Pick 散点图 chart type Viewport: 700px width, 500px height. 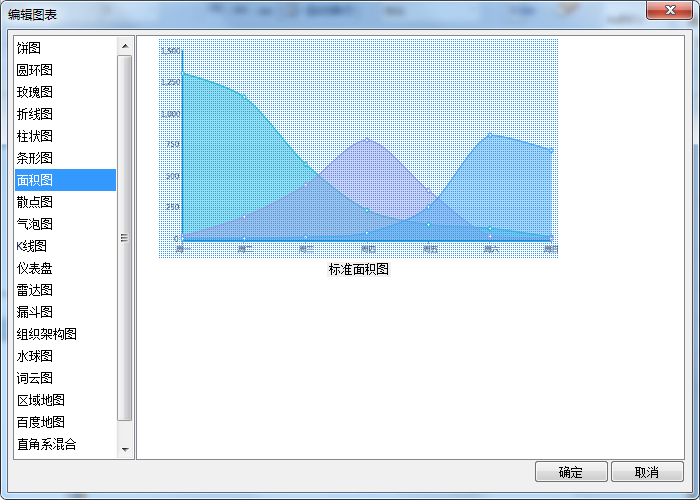click(x=35, y=202)
